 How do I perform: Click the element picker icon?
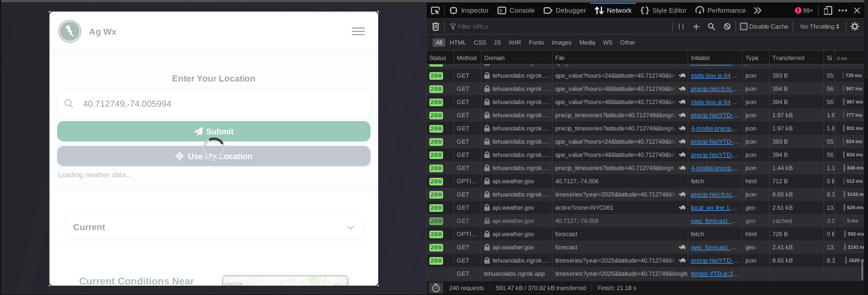click(435, 10)
